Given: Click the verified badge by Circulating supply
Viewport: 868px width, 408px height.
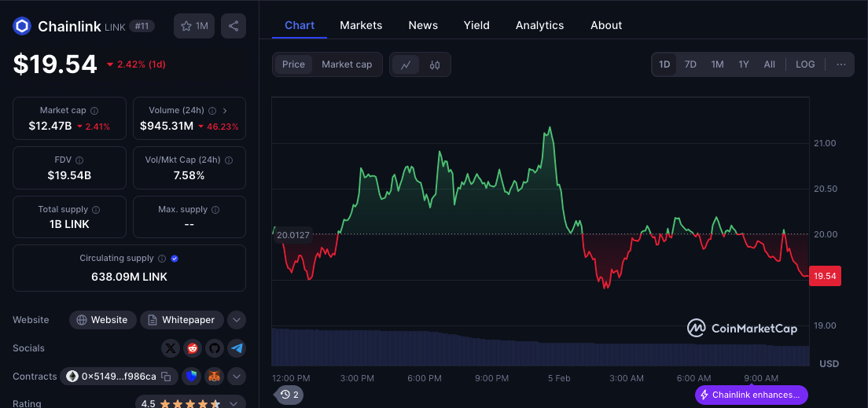Looking at the screenshot, I should click(x=175, y=259).
